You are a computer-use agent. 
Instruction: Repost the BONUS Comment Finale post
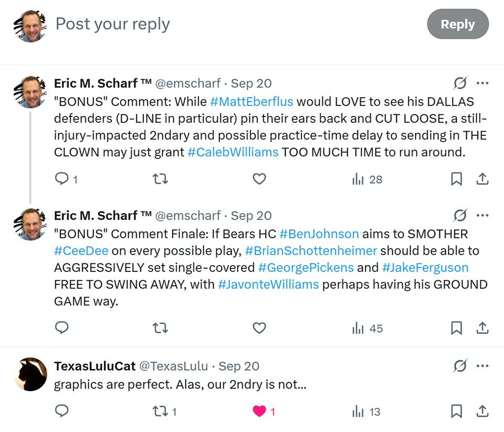click(160, 329)
